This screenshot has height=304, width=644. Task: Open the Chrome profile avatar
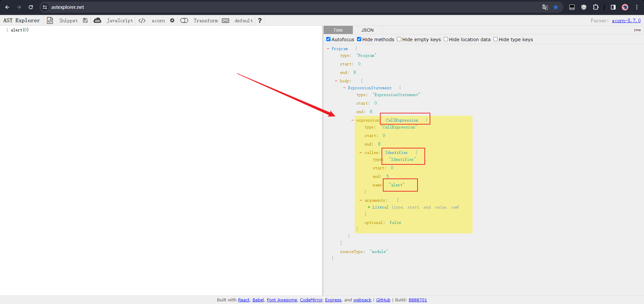(x=625, y=7)
